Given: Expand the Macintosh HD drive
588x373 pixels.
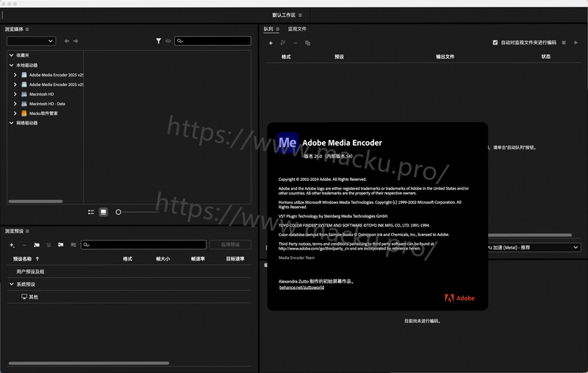Looking at the screenshot, I should tap(15, 94).
